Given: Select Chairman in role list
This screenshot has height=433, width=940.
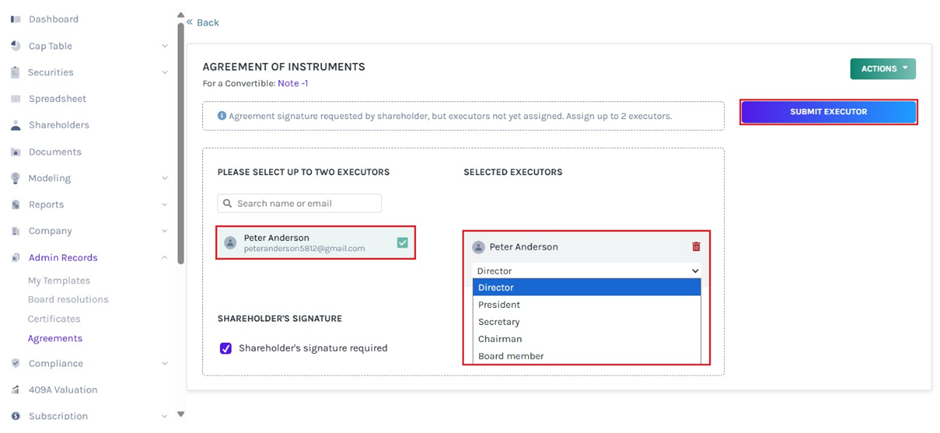Looking at the screenshot, I should (587, 339).
